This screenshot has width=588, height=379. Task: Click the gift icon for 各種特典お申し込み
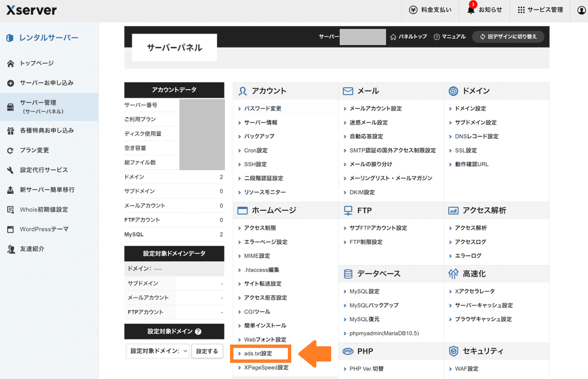click(x=11, y=131)
